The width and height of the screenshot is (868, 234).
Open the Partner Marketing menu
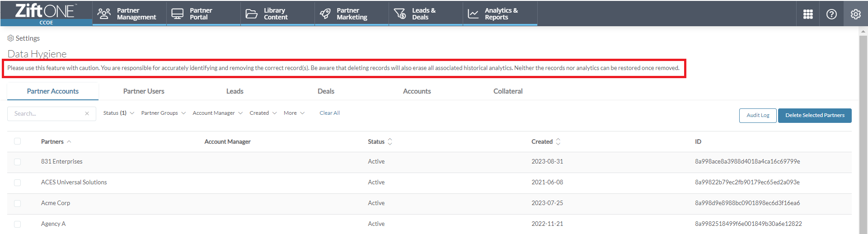point(352,14)
